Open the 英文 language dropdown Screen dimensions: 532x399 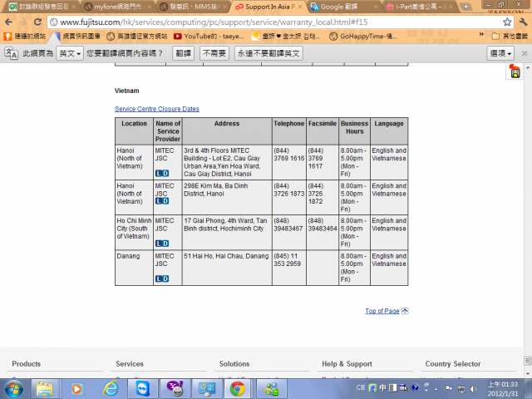(70, 53)
